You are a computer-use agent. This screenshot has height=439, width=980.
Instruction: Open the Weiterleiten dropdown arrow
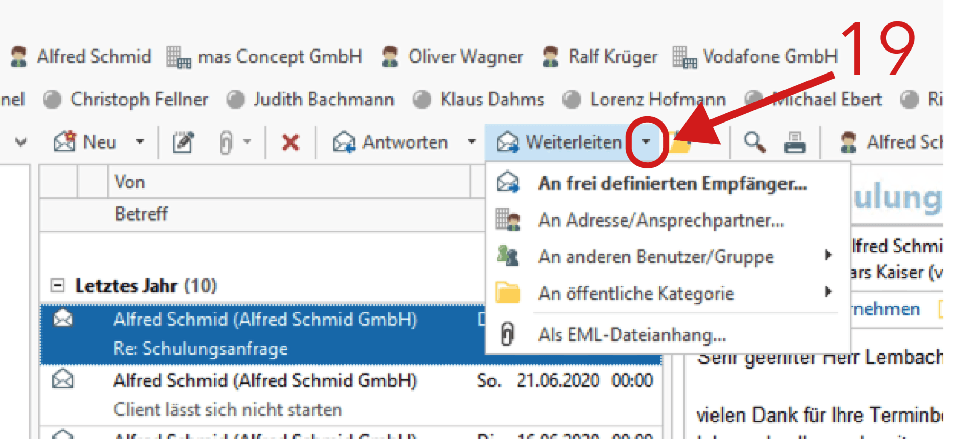(x=646, y=142)
